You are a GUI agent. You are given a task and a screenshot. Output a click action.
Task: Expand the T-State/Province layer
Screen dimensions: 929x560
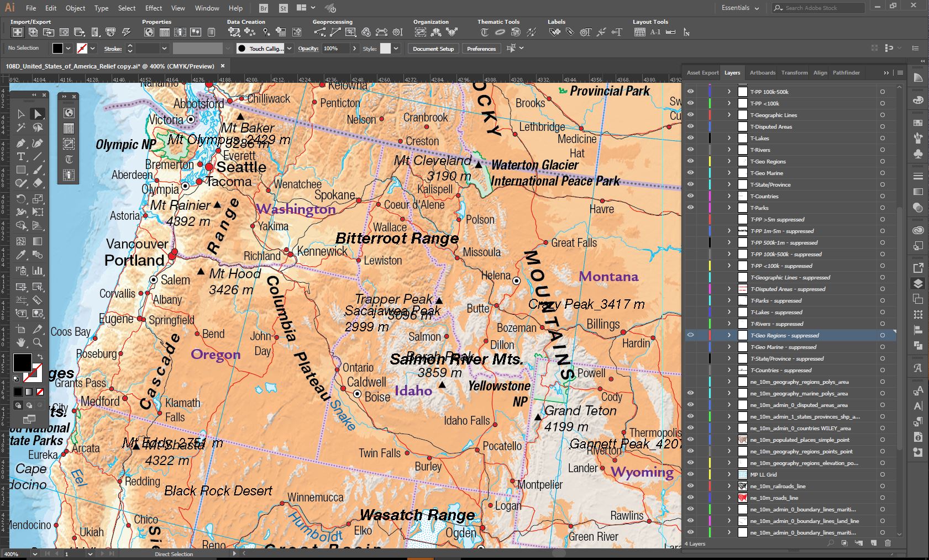pyautogui.click(x=729, y=184)
